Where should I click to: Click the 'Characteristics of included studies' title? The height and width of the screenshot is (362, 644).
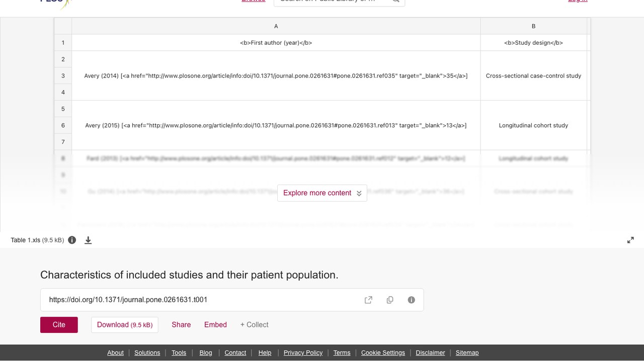tap(189, 275)
